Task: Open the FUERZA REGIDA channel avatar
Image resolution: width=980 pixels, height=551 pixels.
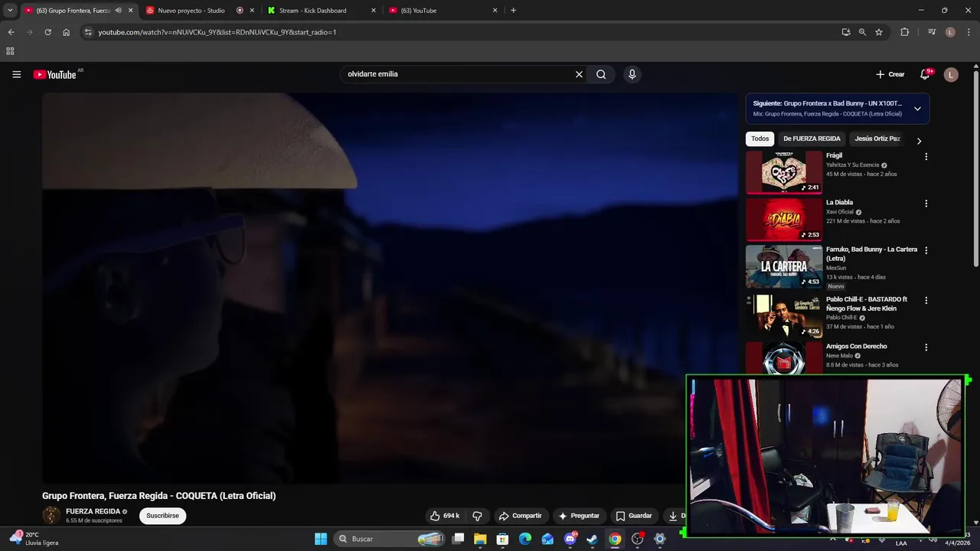Action: coord(51,515)
